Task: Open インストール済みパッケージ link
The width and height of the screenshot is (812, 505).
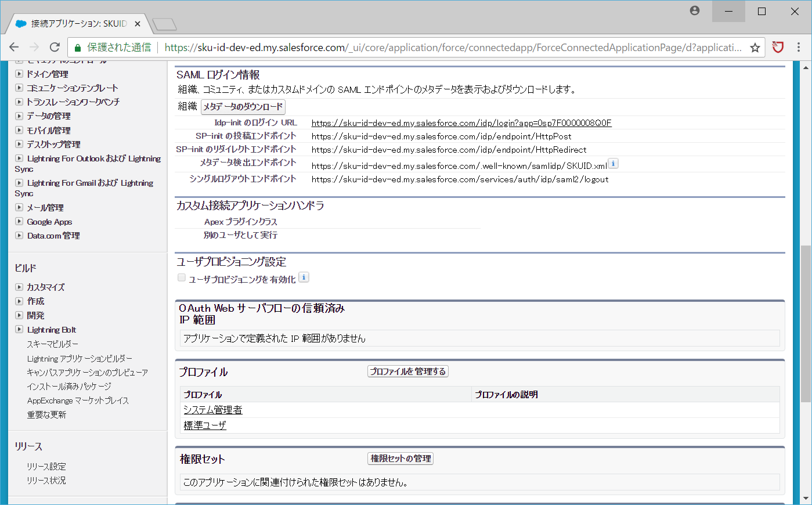Action: pos(69,387)
